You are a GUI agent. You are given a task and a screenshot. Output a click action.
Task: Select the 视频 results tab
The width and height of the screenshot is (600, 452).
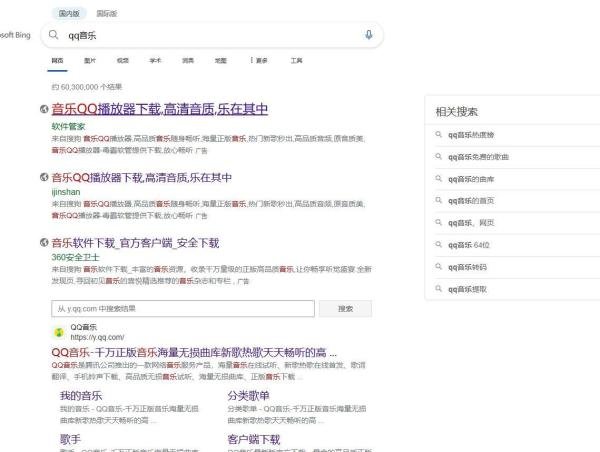(x=123, y=60)
